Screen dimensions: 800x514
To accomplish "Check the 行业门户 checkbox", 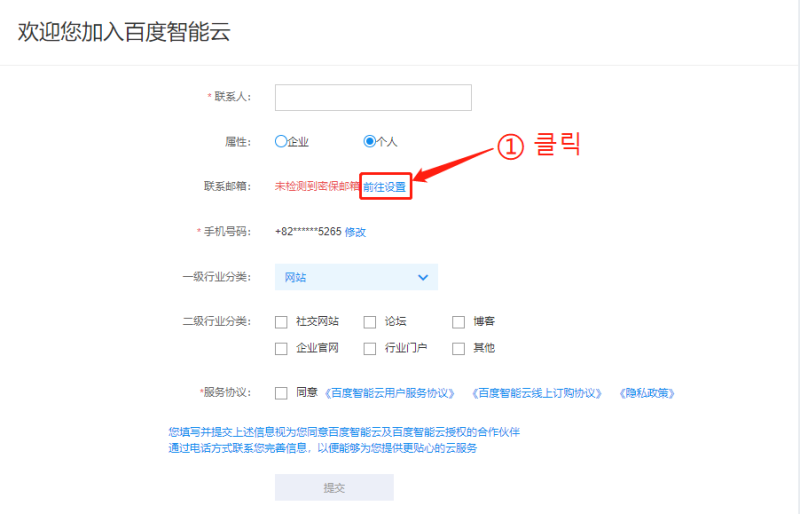I will (x=369, y=349).
